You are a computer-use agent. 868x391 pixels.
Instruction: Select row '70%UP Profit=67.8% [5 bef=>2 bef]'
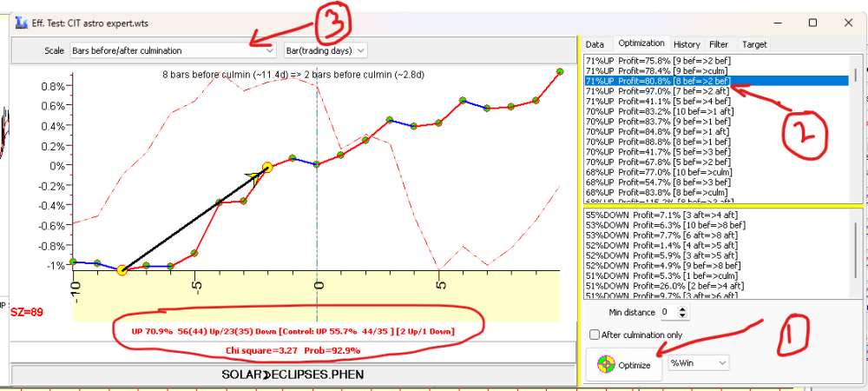(717, 162)
